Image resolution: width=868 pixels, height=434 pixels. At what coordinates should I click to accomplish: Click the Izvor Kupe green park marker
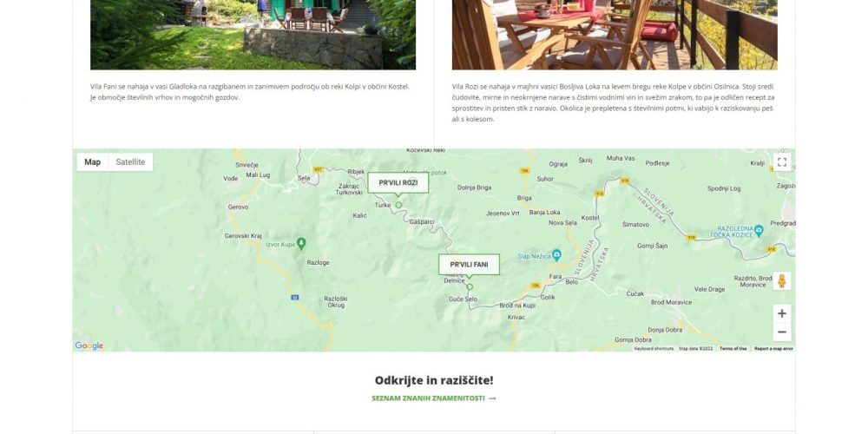click(x=301, y=243)
